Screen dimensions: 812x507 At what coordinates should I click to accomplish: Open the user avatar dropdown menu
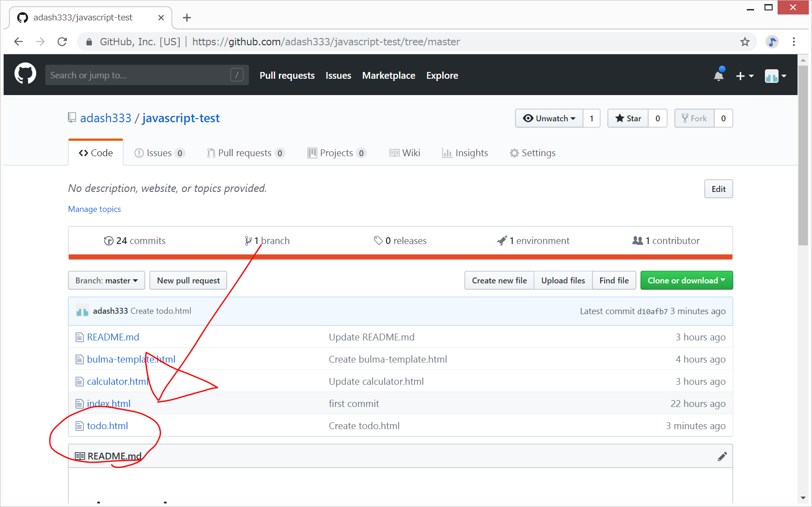[x=775, y=76]
